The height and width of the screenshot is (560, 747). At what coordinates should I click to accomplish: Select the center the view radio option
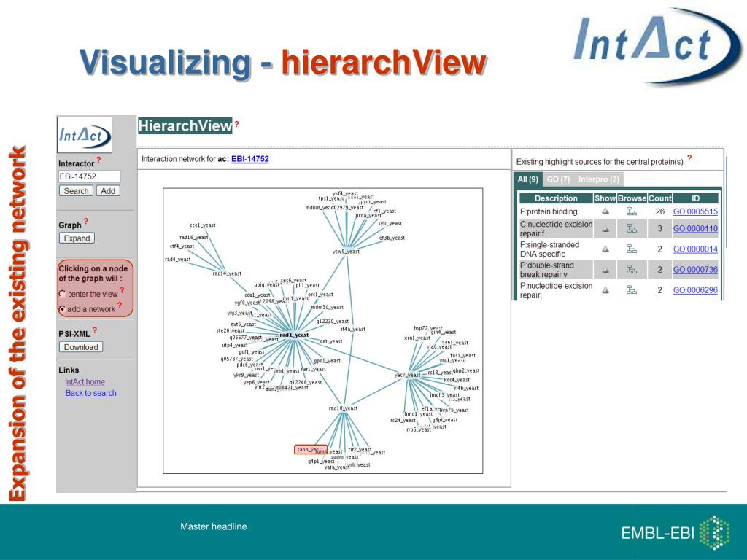tap(63, 294)
